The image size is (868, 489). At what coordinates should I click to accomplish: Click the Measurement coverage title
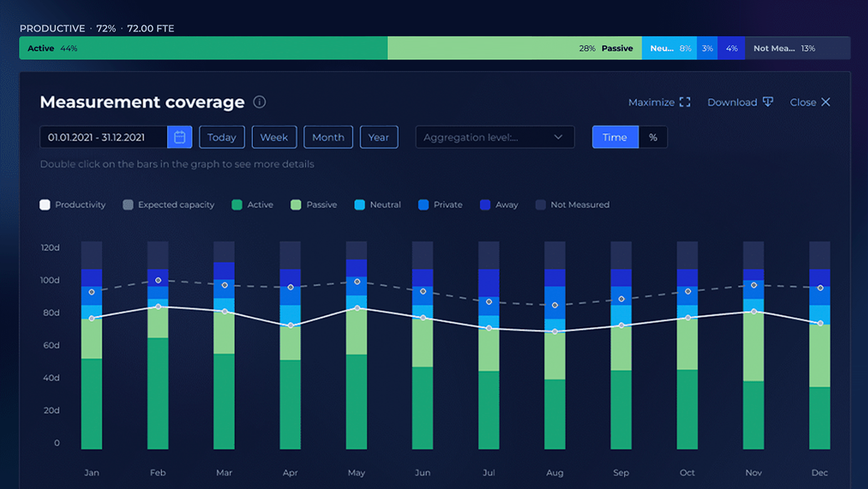tap(142, 102)
